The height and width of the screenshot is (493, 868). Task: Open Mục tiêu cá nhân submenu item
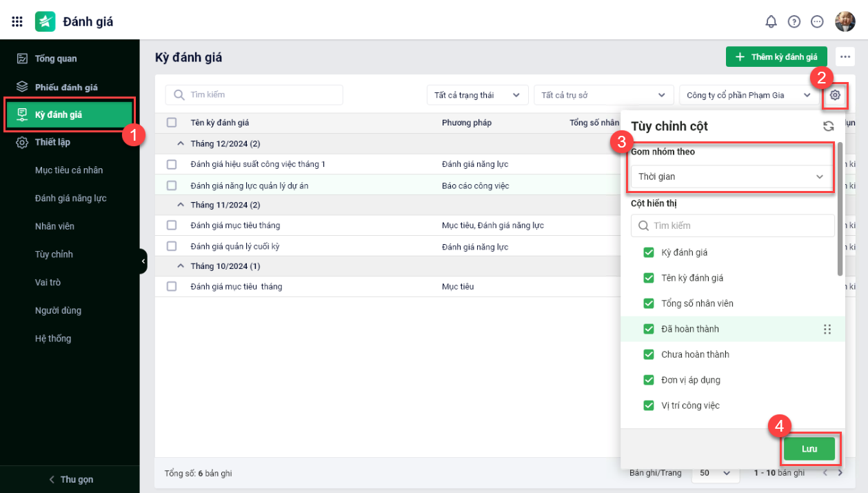click(69, 170)
